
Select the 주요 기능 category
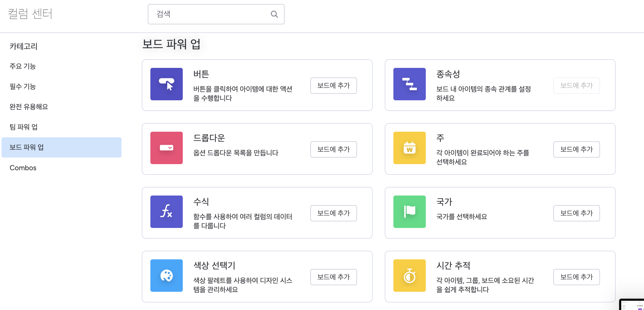[23, 66]
